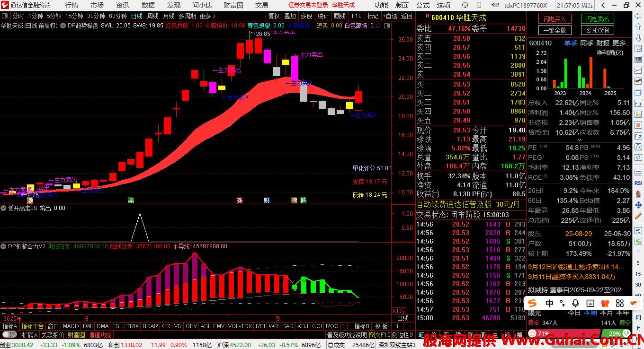Select the 周线 weekly period
This screenshot has height=349, width=644.
(153, 16)
